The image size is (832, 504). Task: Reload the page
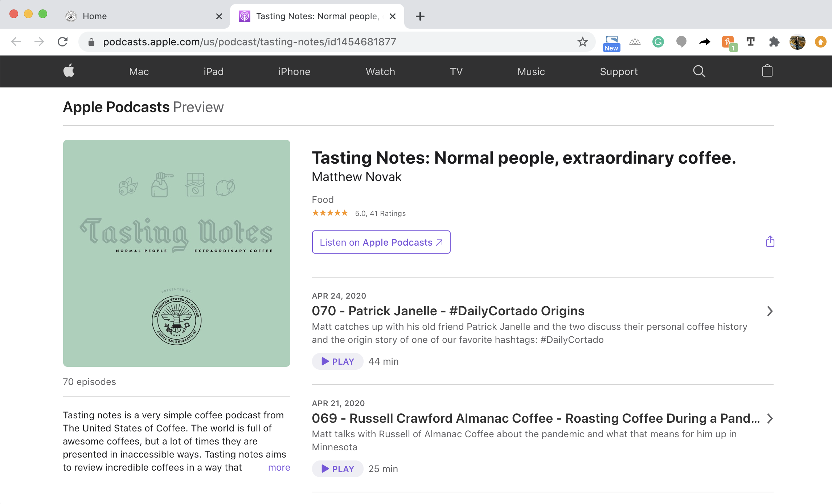click(x=63, y=42)
